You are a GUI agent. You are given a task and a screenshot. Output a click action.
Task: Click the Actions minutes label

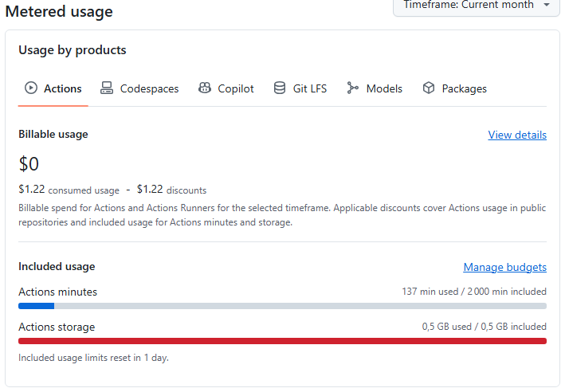pyautogui.click(x=57, y=292)
